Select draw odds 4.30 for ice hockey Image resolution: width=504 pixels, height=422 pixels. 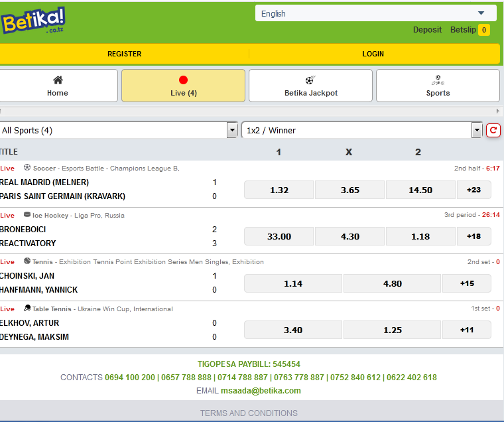click(x=349, y=236)
